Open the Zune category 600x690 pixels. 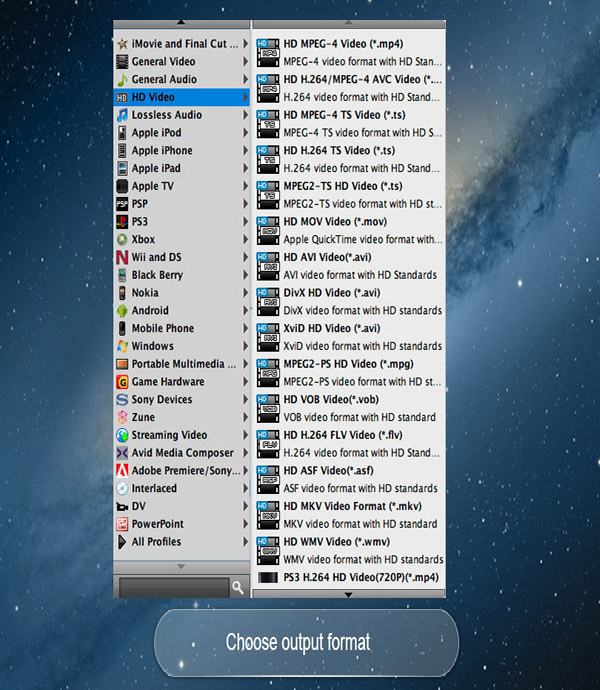tap(181, 417)
